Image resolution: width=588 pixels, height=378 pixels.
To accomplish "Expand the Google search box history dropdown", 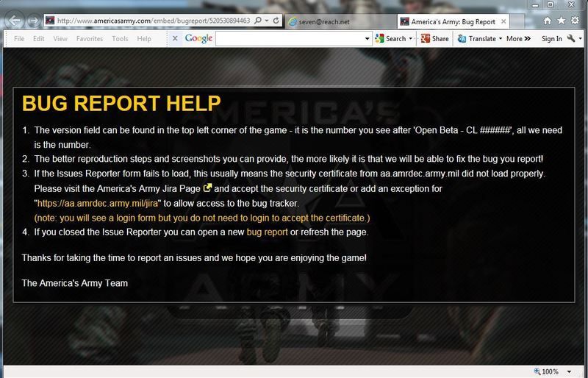I will tap(367, 39).
